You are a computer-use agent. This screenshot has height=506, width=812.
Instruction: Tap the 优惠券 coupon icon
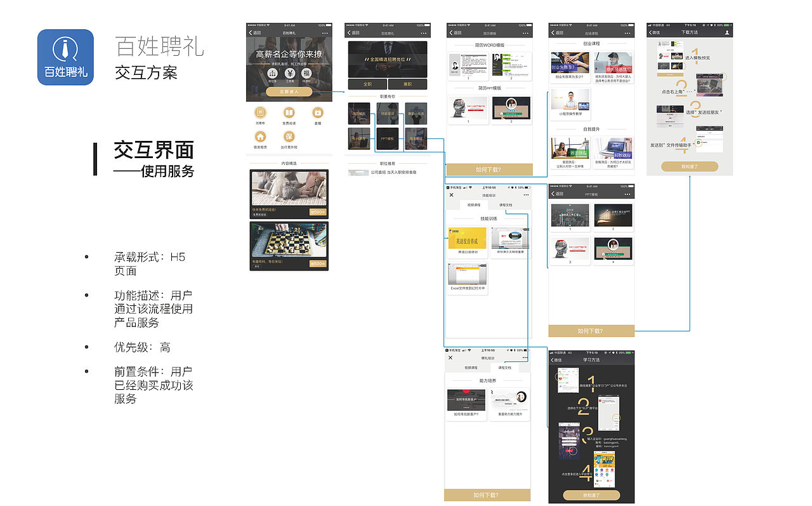260,113
